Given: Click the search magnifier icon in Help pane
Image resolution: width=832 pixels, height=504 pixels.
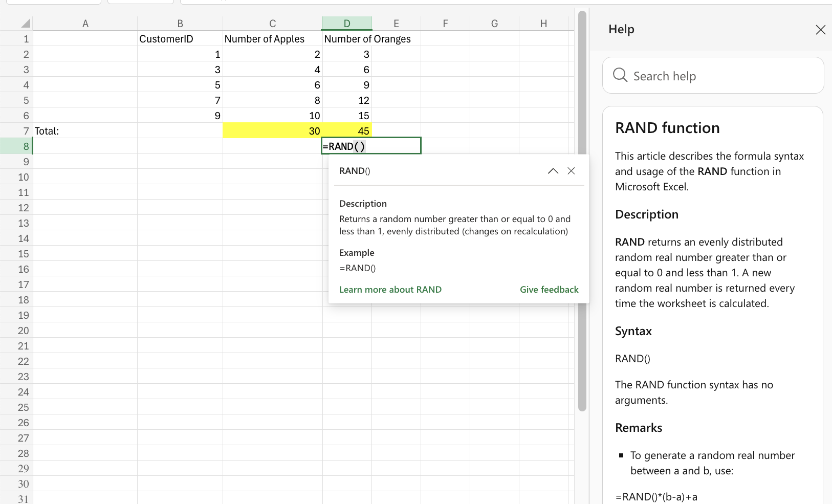Looking at the screenshot, I should (x=620, y=75).
